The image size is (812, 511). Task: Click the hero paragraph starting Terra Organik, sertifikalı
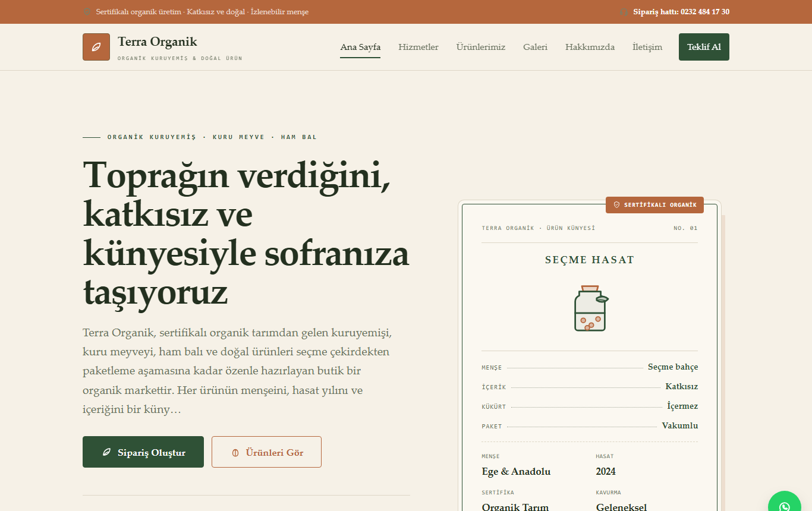coord(237,371)
